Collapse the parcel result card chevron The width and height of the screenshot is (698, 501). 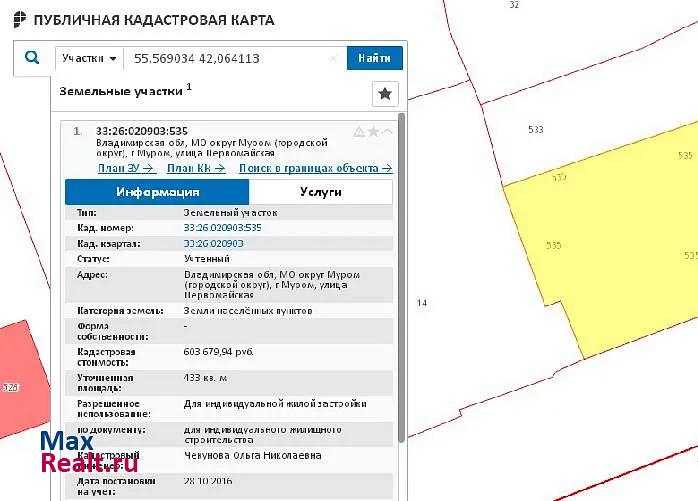click(388, 132)
